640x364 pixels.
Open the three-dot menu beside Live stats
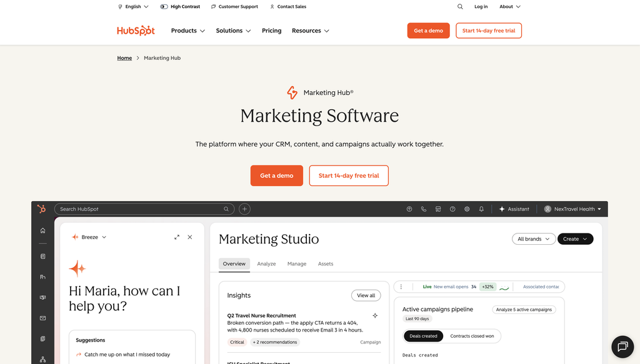(x=401, y=287)
